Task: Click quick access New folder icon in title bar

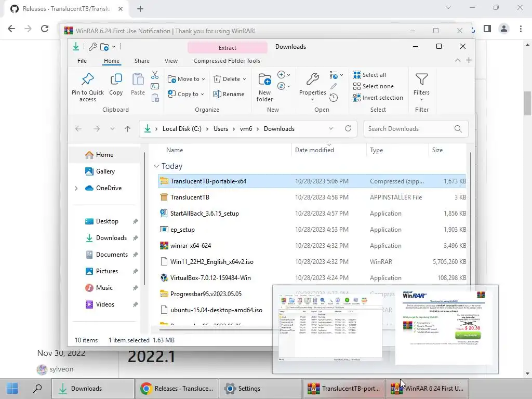Action: 104,47
